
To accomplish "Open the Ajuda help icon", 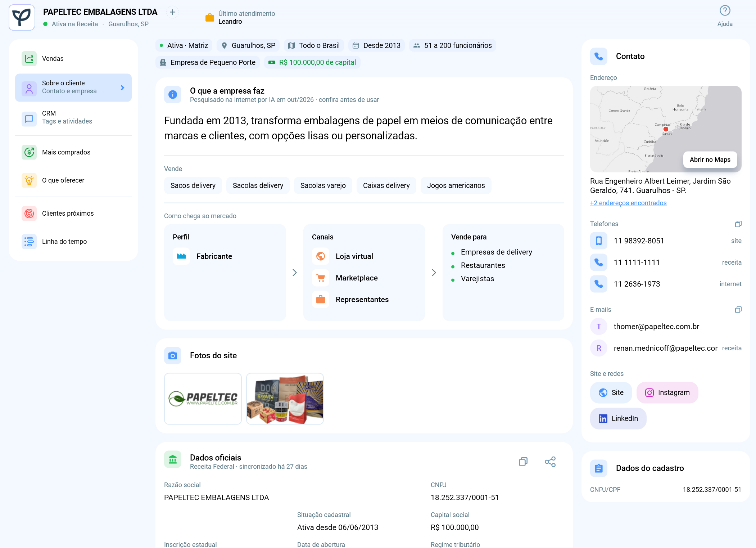I will tap(725, 11).
